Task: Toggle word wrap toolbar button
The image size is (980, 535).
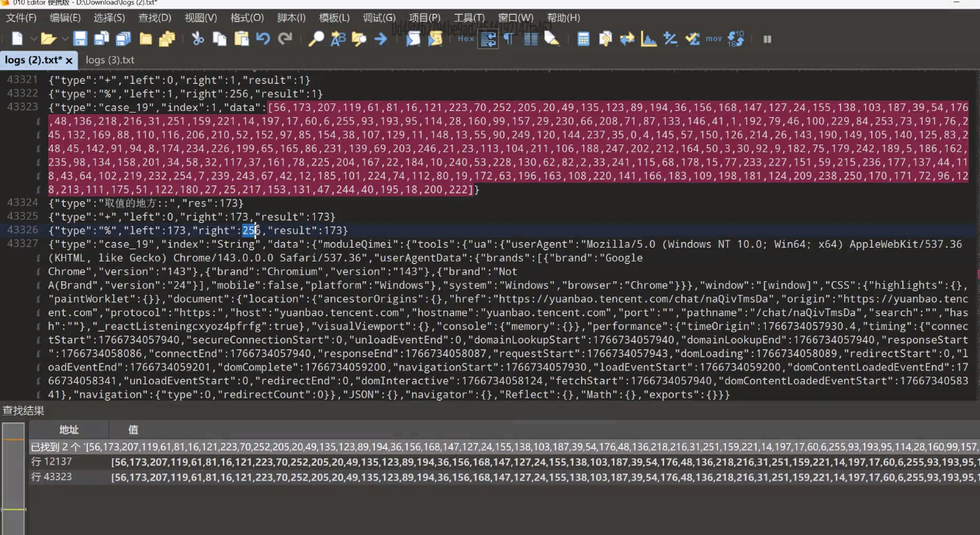Action: [x=488, y=38]
